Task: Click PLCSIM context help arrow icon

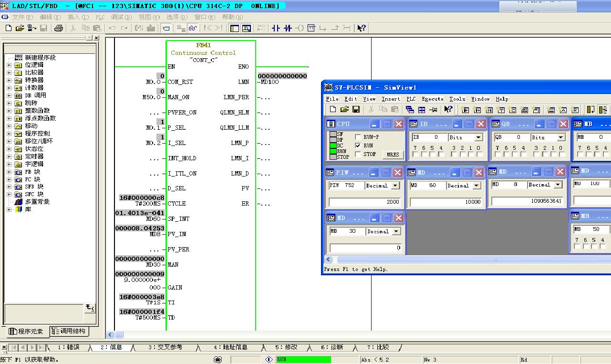Action: point(448,110)
